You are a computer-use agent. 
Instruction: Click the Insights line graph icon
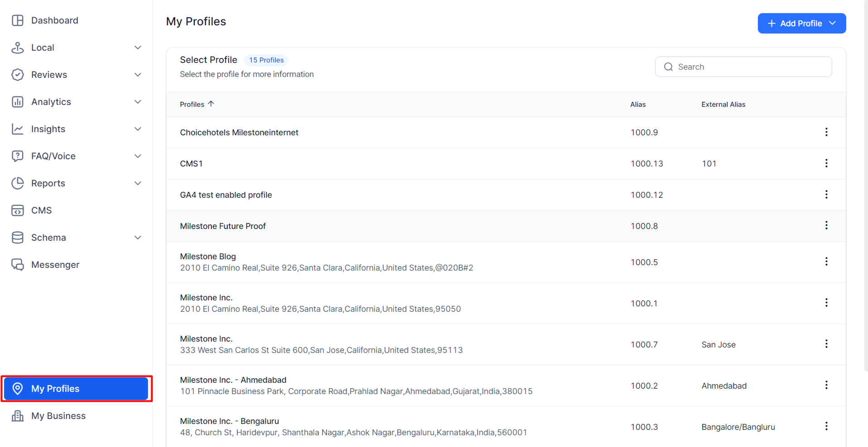pos(18,129)
